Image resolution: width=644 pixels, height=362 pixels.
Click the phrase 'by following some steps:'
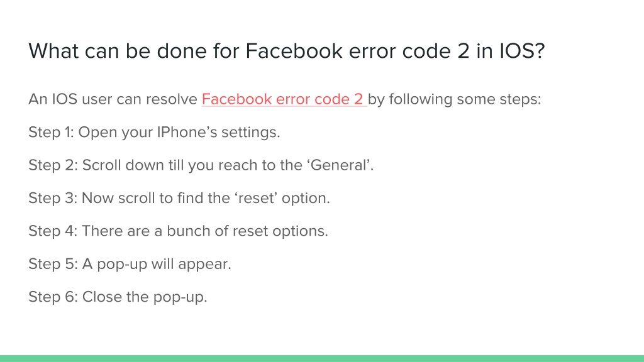coord(455,99)
